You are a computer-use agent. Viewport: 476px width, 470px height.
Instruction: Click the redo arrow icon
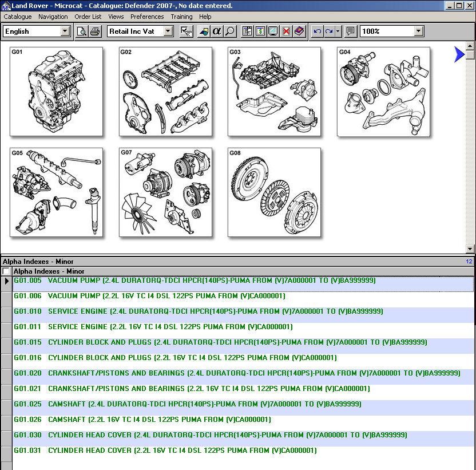point(329,31)
